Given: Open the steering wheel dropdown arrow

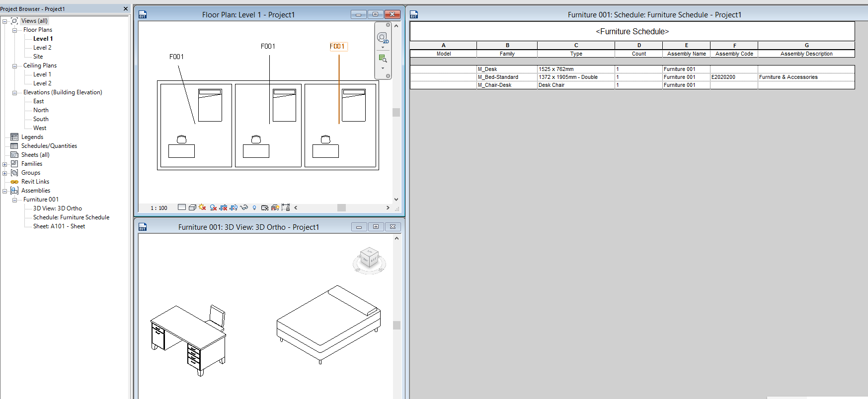Looking at the screenshot, I should (383, 48).
